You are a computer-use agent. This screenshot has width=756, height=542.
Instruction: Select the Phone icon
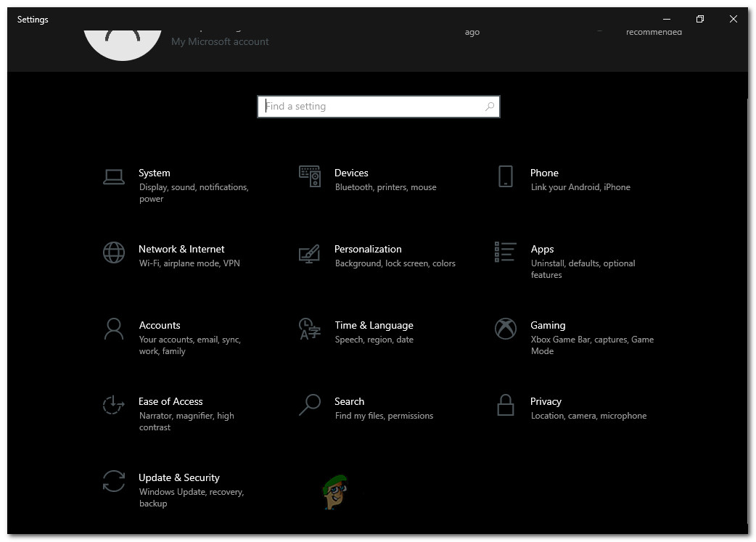506,176
